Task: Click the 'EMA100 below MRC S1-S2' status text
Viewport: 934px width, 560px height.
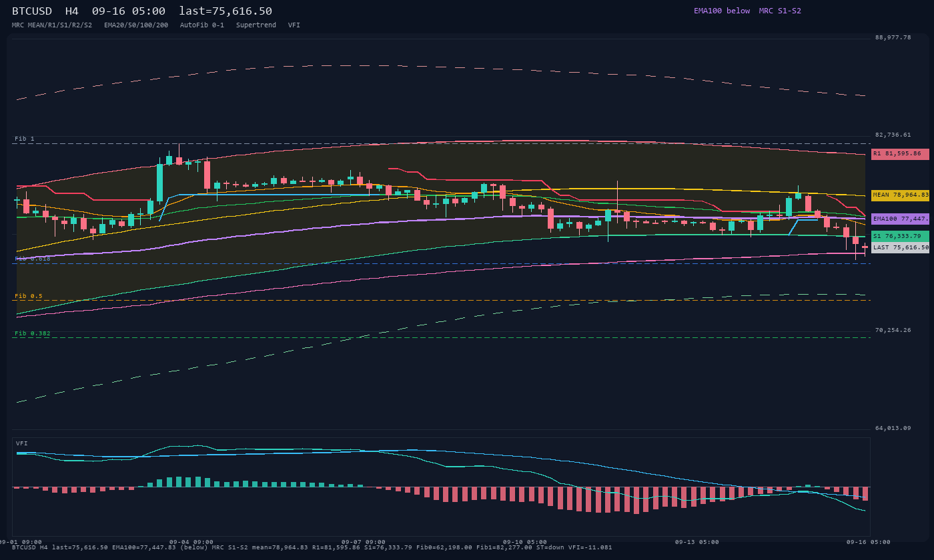Action: click(747, 11)
